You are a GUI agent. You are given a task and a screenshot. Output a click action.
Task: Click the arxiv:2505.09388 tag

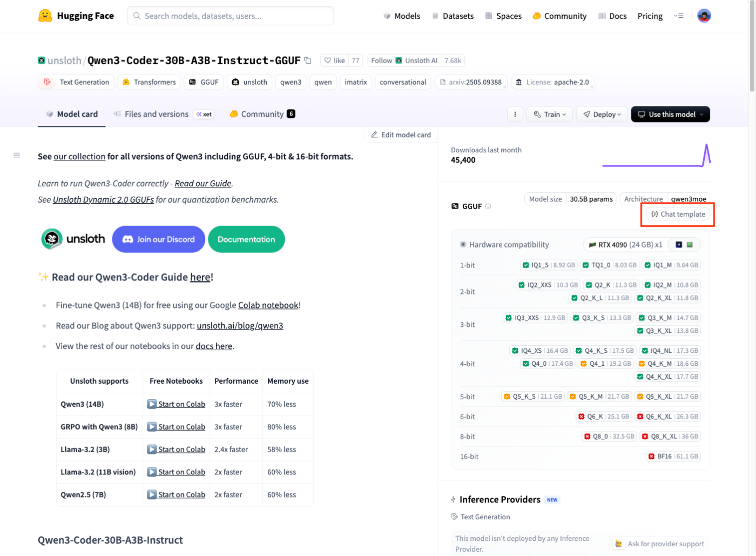click(471, 82)
